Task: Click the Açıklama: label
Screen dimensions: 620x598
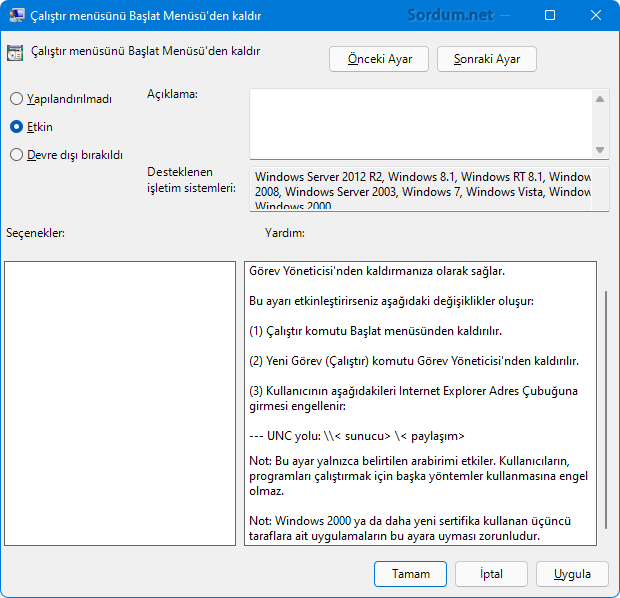Action: coord(172,94)
